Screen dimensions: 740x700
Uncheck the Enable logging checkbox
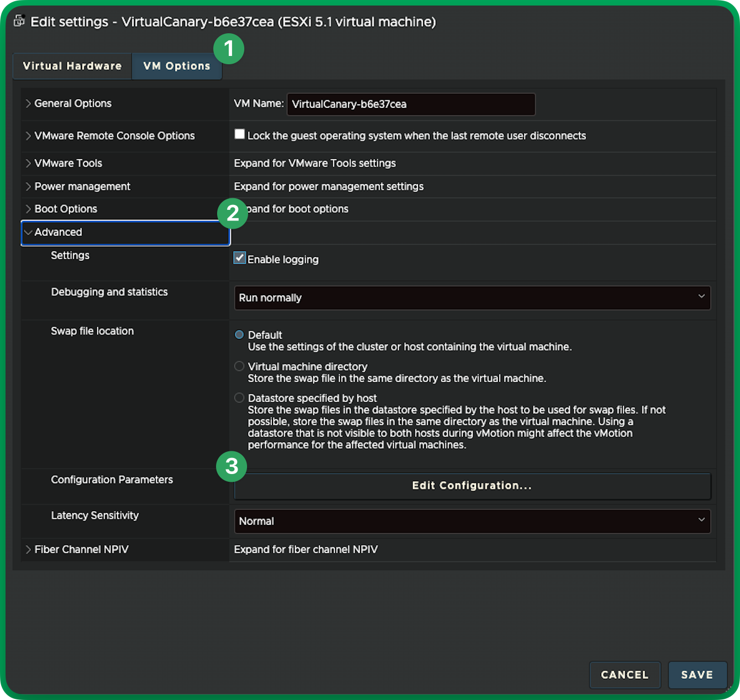[x=240, y=258]
